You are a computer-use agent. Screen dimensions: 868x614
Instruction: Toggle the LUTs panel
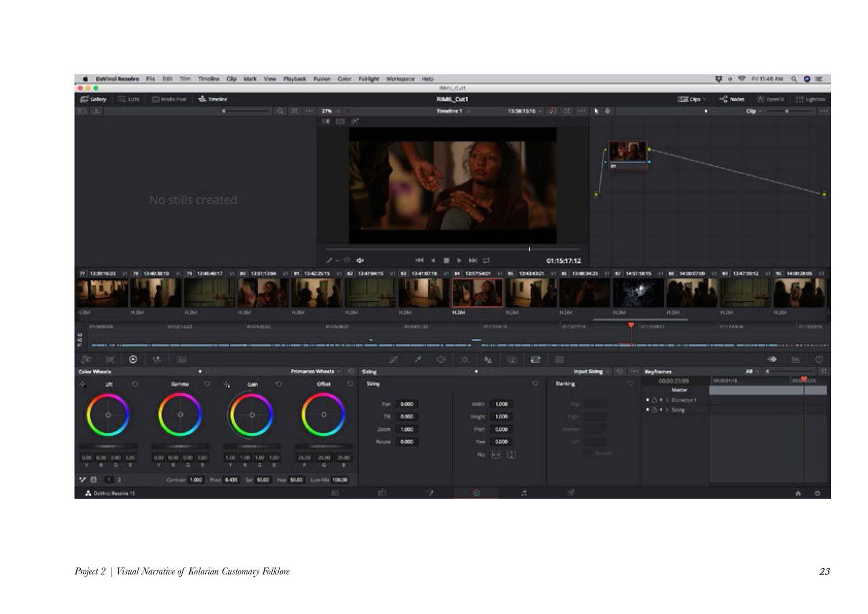129,99
